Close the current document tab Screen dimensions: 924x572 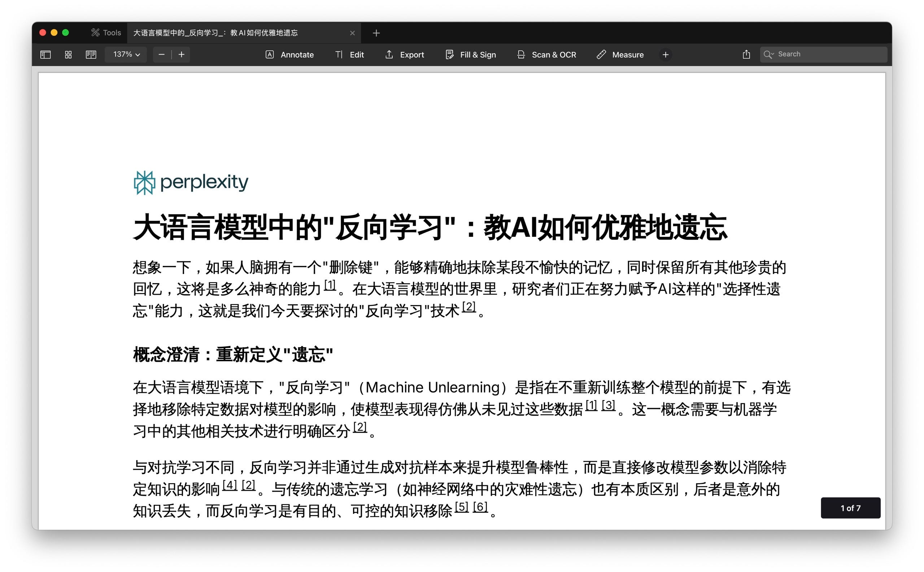[x=352, y=33]
